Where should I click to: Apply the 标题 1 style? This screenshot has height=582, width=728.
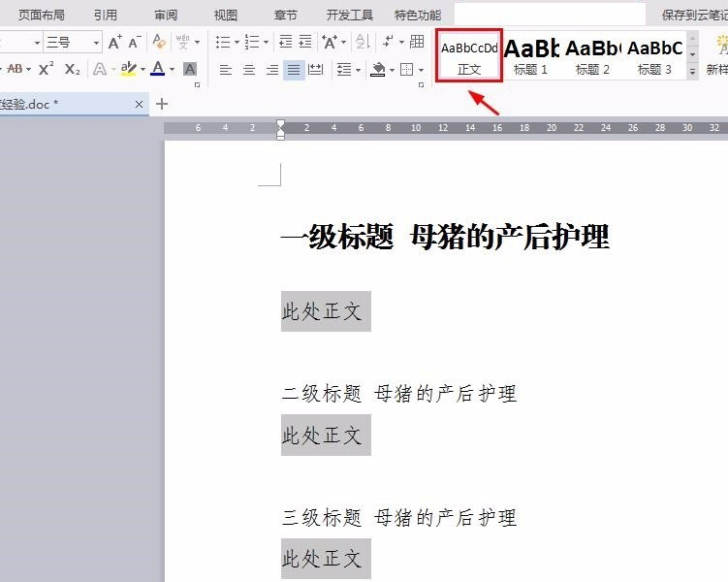pos(530,56)
